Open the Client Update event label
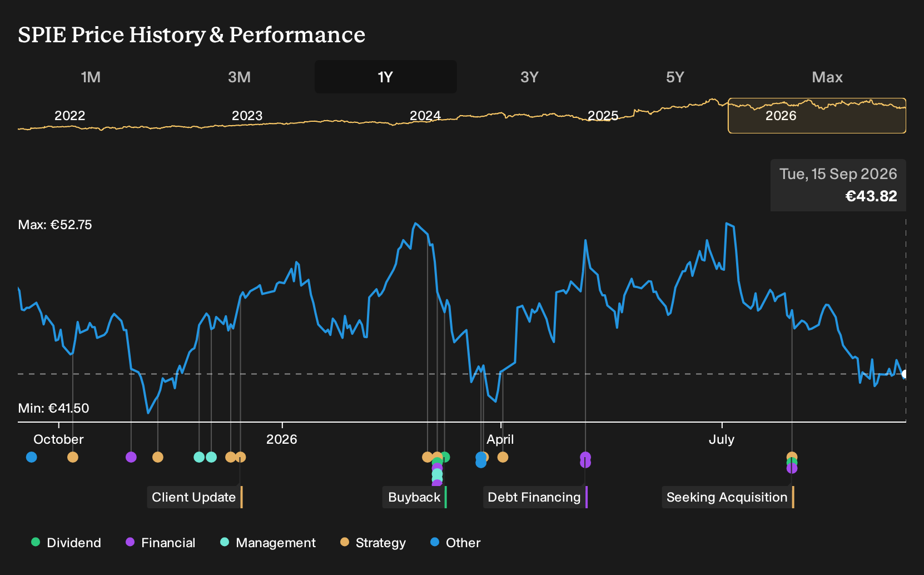Screen dimensions: 924x575 [x=195, y=497]
